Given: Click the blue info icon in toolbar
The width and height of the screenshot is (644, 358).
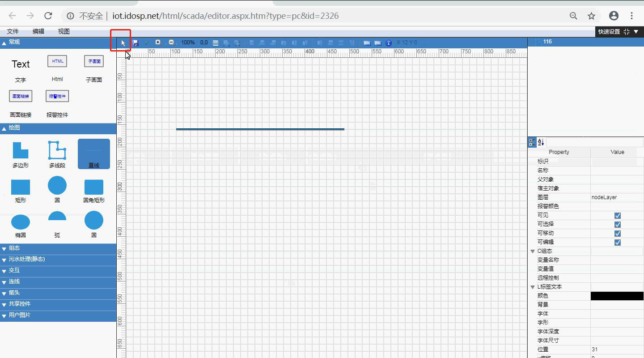Looking at the screenshot, I should tap(389, 43).
